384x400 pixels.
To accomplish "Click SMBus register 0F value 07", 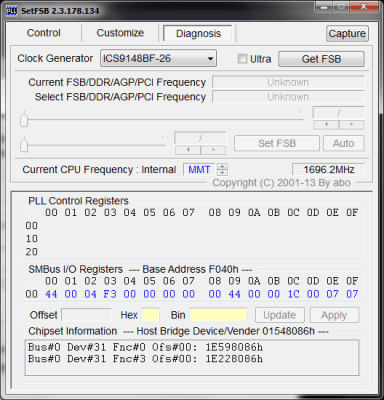I will [x=352, y=294].
